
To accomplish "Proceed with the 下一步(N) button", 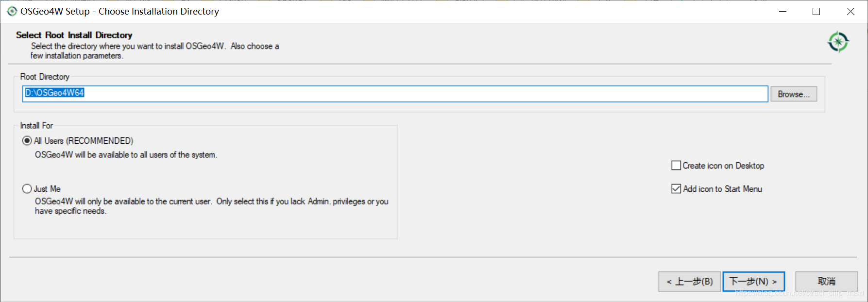I will pos(753,282).
